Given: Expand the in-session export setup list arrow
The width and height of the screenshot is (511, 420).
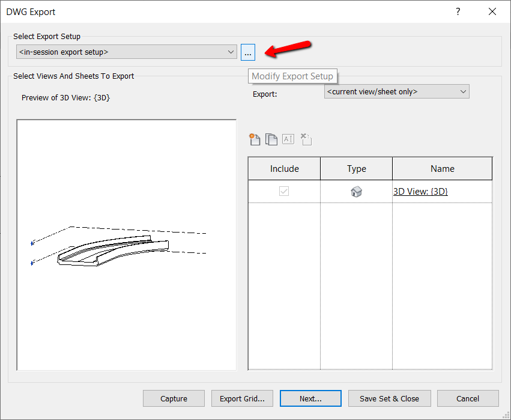Looking at the screenshot, I should 231,52.
